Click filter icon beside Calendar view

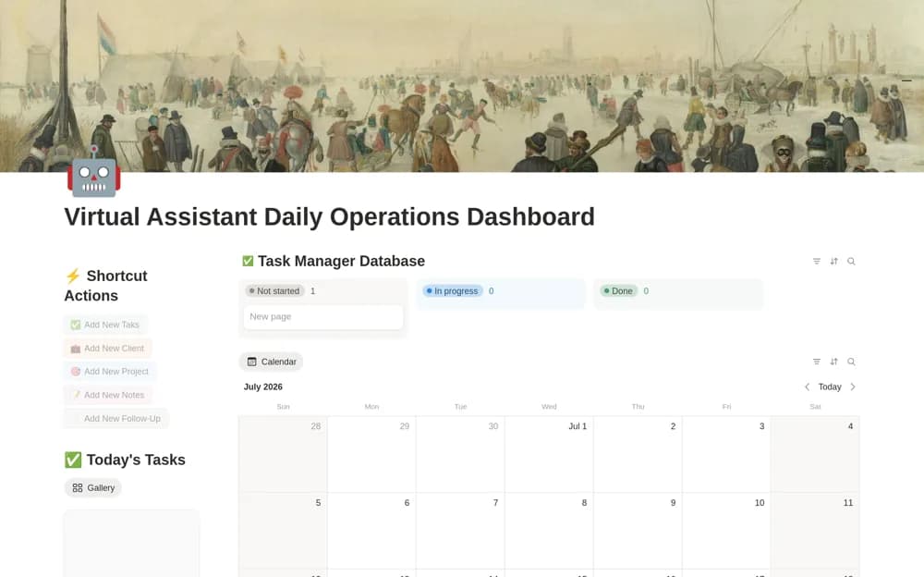pos(816,362)
